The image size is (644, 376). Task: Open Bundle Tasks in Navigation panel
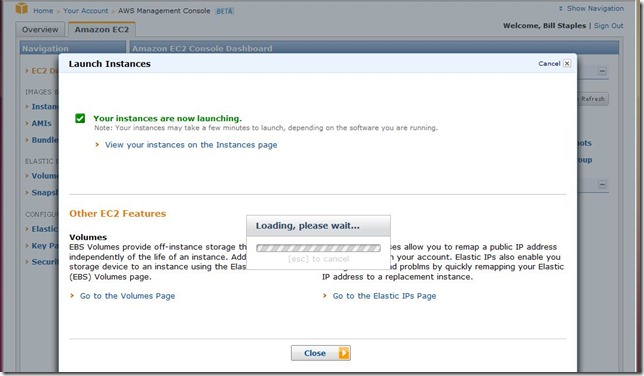point(45,140)
